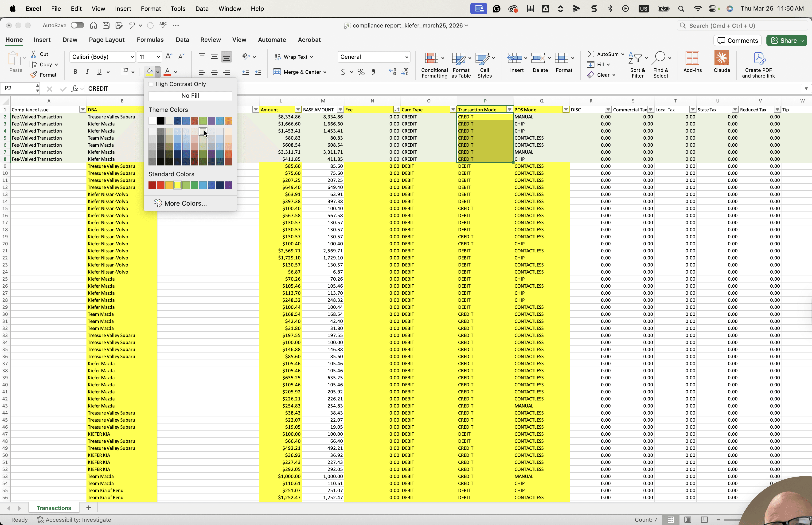Open the Data menu in menu bar
812x525 pixels.
point(202,8)
